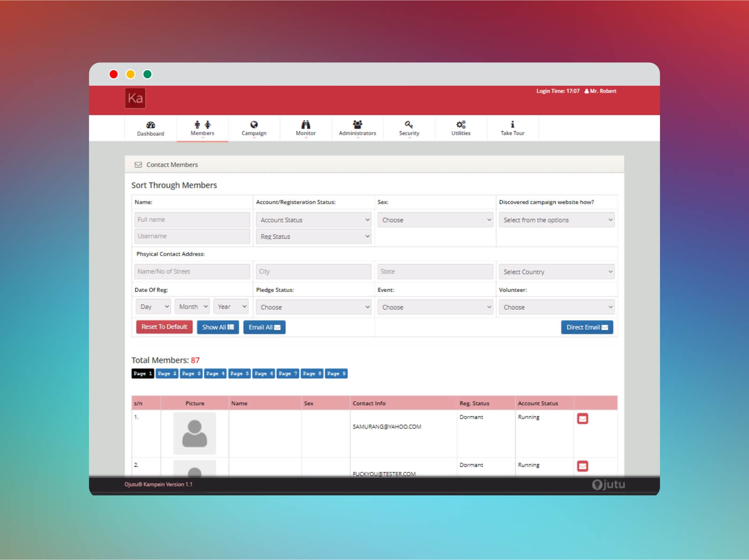Viewport: 749px width, 560px height.
Task: Click the Ka logo
Action: 135,98
